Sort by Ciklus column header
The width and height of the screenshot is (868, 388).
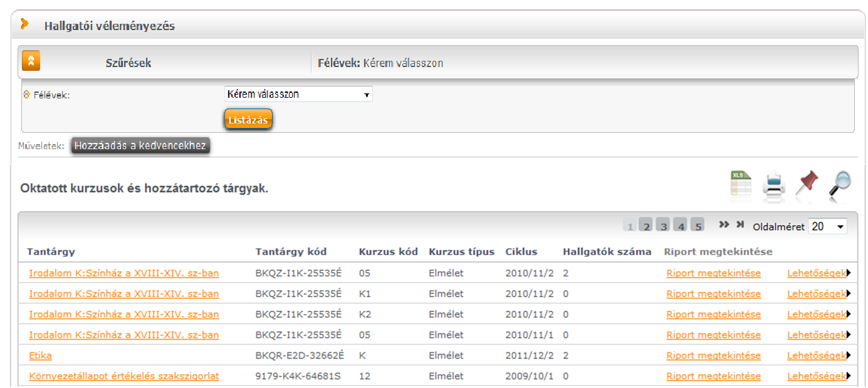[521, 252]
